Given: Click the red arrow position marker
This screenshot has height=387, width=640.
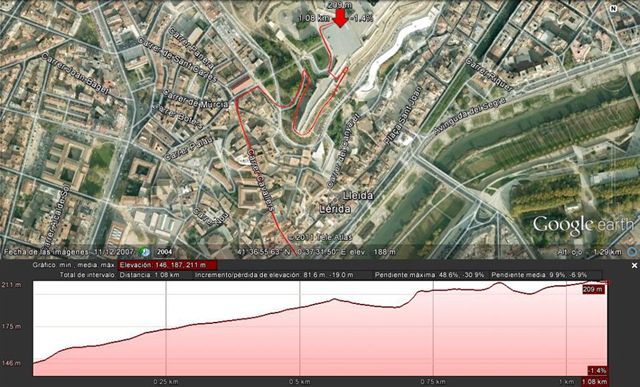Looking at the screenshot, I should point(340,18).
